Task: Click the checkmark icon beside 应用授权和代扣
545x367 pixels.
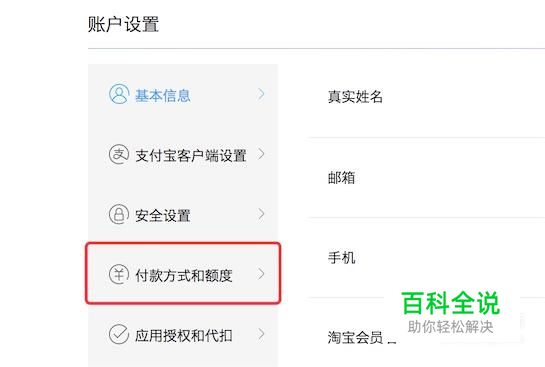Action: pyautogui.click(x=119, y=334)
